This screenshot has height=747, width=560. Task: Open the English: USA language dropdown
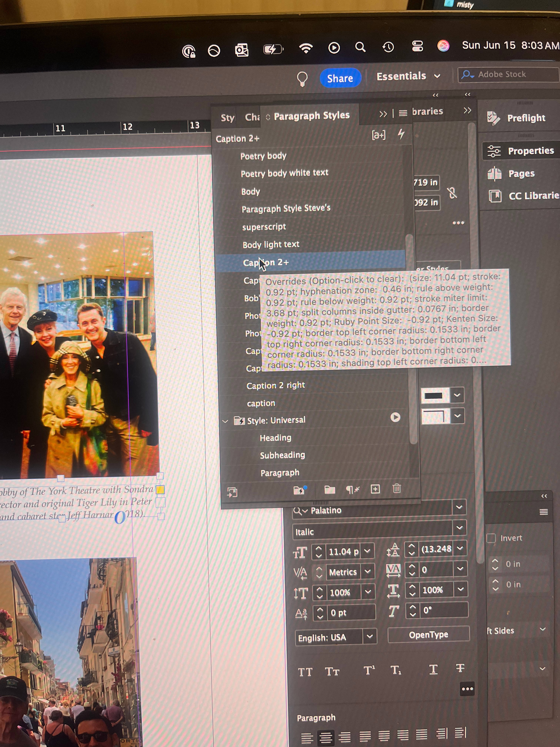point(371,636)
